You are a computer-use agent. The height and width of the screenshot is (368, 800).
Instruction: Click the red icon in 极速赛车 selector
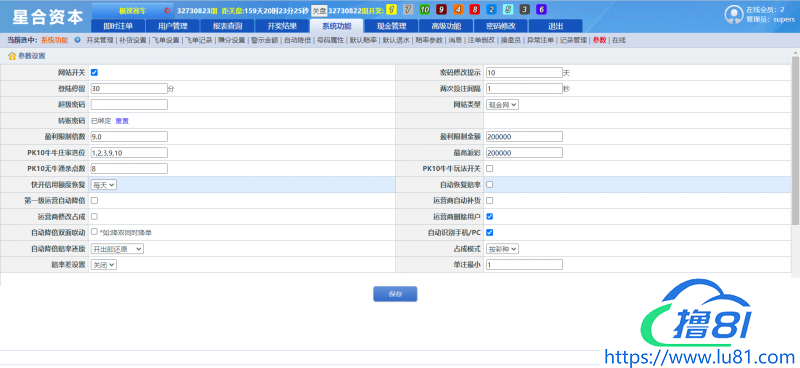pyautogui.click(x=167, y=10)
